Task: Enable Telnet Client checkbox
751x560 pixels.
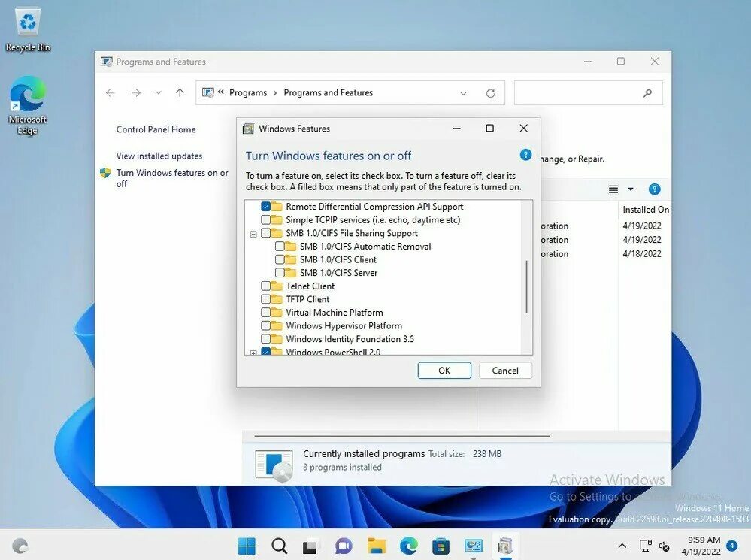Action: point(266,286)
